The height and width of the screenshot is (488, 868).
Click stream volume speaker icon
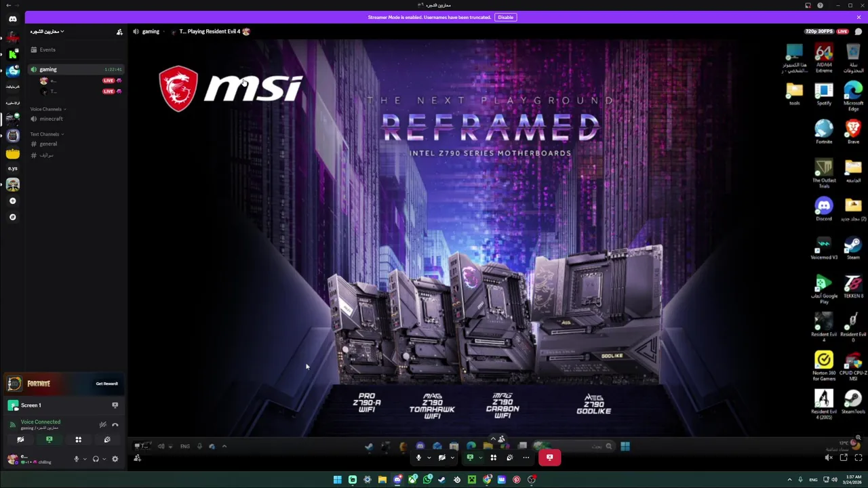click(x=829, y=457)
